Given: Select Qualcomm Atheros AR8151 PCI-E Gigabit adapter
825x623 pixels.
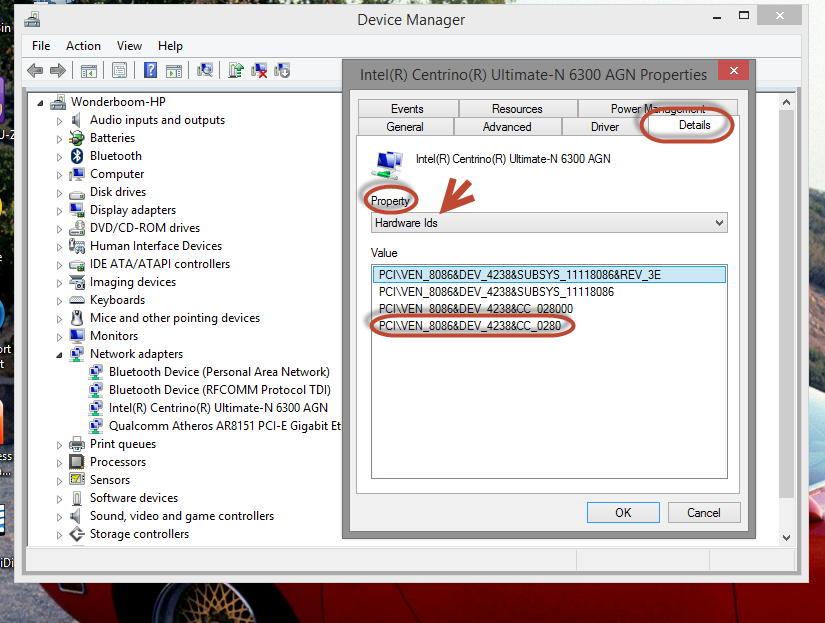Looking at the screenshot, I should pyautogui.click(x=225, y=426).
